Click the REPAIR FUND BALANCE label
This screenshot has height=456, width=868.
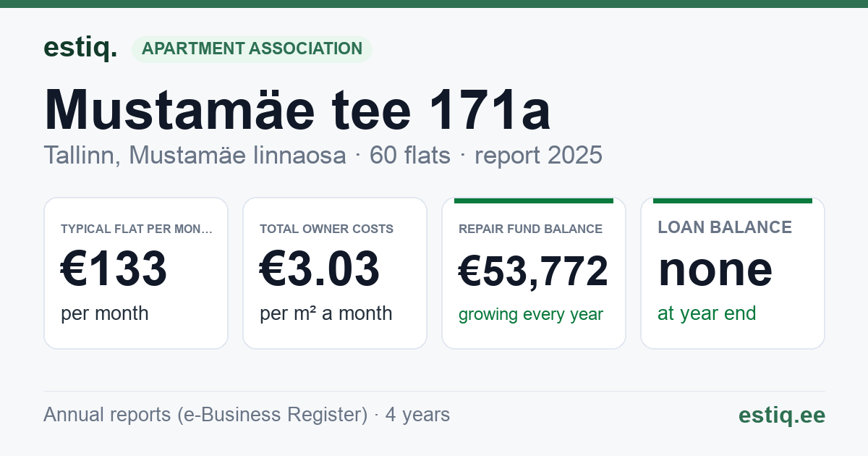click(530, 229)
